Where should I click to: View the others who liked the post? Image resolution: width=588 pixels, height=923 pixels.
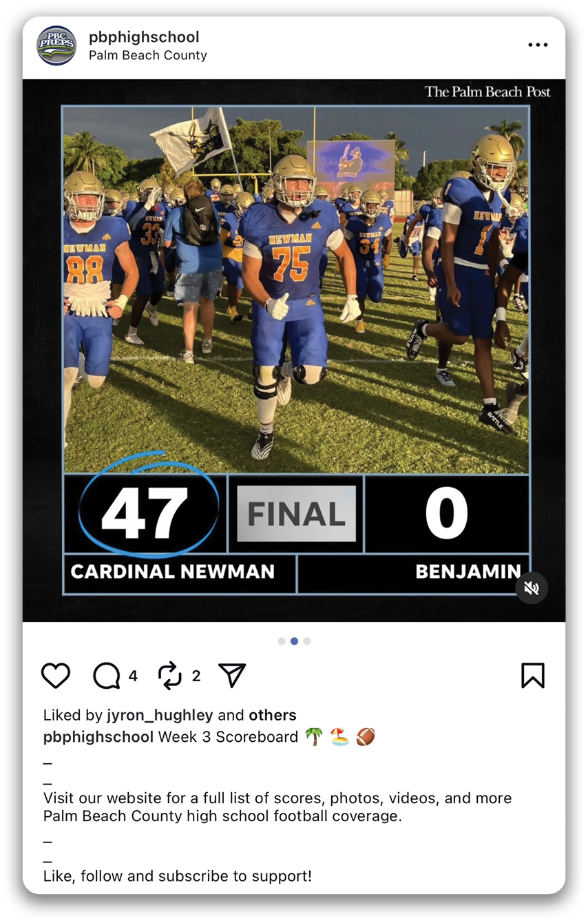click(273, 715)
